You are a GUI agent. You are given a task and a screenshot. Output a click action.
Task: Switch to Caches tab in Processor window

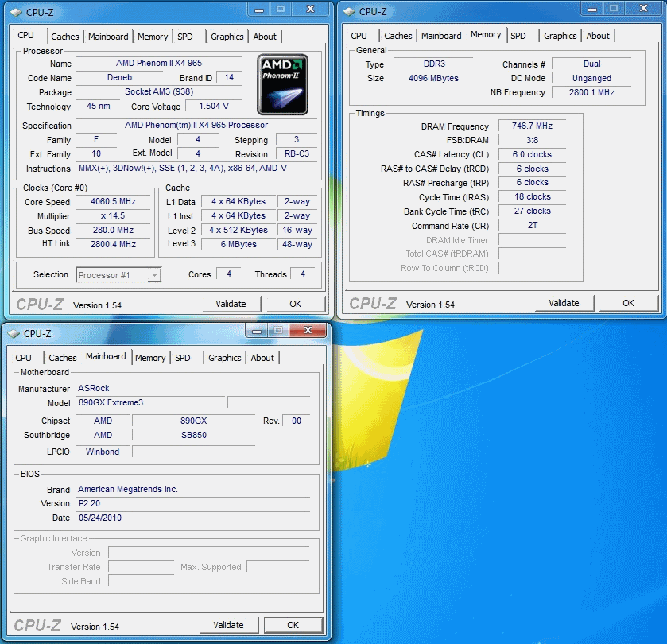pos(65,37)
